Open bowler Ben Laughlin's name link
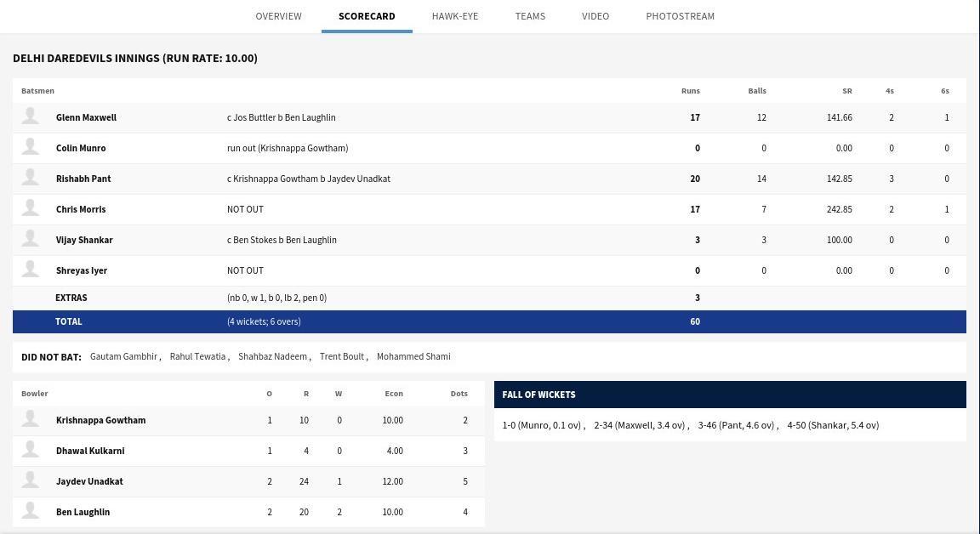980x534 pixels. pyautogui.click(x=83, y=512)
